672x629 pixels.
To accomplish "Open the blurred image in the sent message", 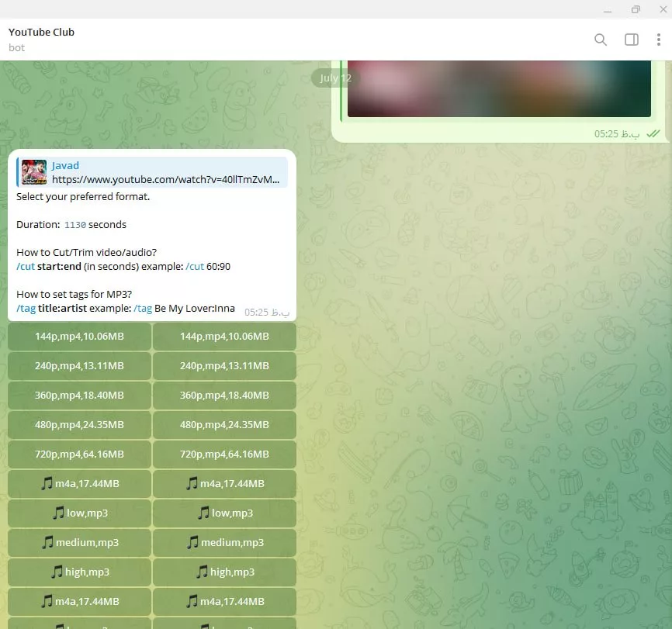I will pyautogui.click(x=498, y=88).
